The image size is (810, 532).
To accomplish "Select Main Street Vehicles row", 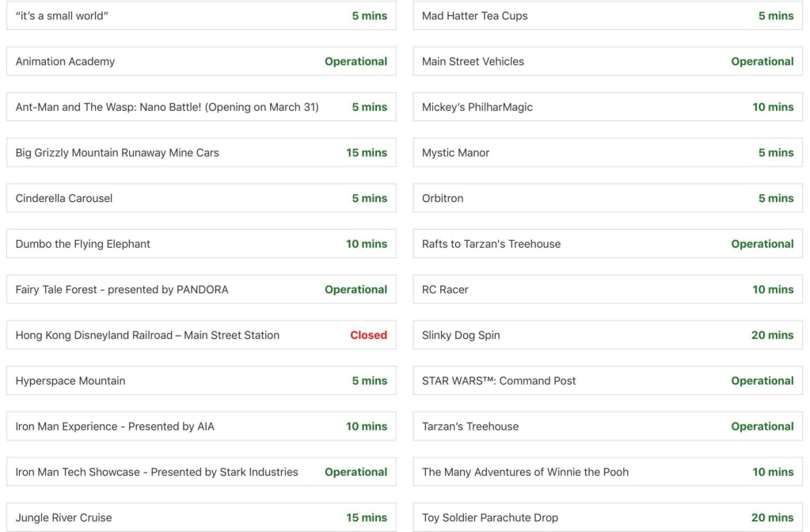I will pos(607,62).
